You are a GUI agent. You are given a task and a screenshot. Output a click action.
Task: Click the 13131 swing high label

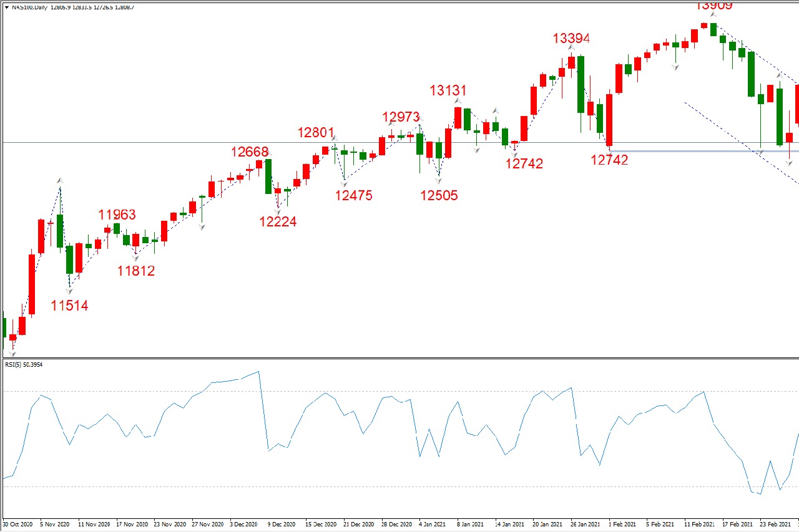448,90
